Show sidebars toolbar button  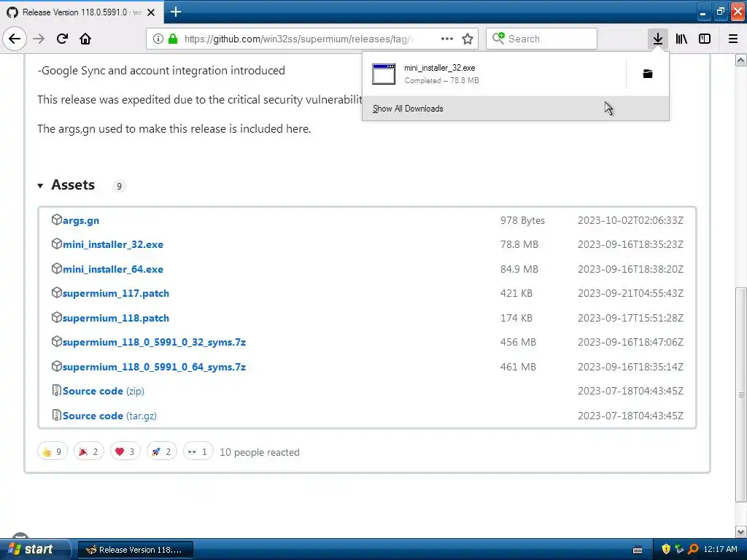[705, 39]
